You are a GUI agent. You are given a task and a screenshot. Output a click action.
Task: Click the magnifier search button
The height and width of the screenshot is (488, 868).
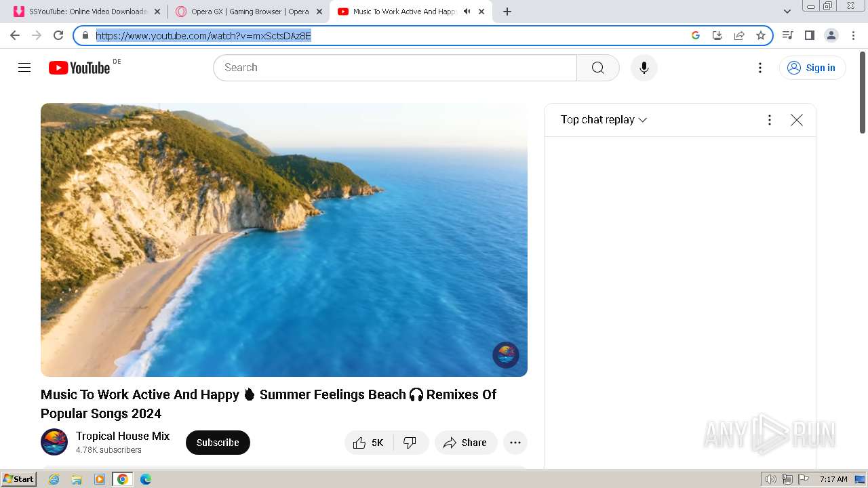pos(597,68)
